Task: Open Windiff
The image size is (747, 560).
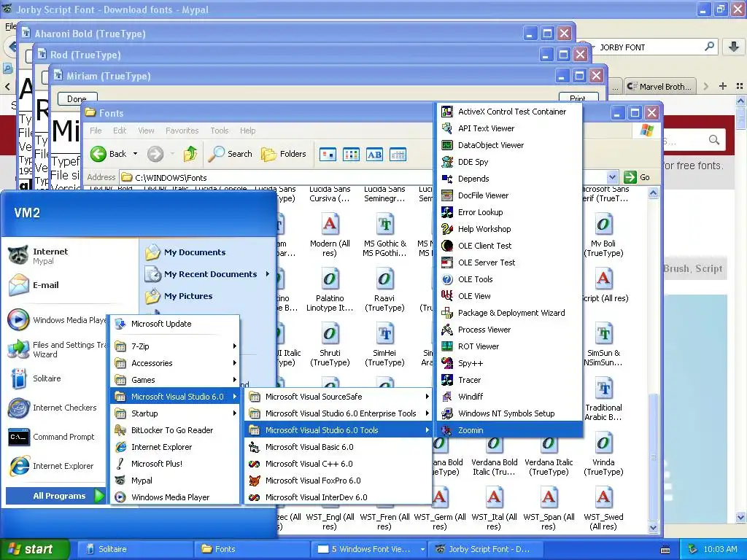Action: pos(509,396)
